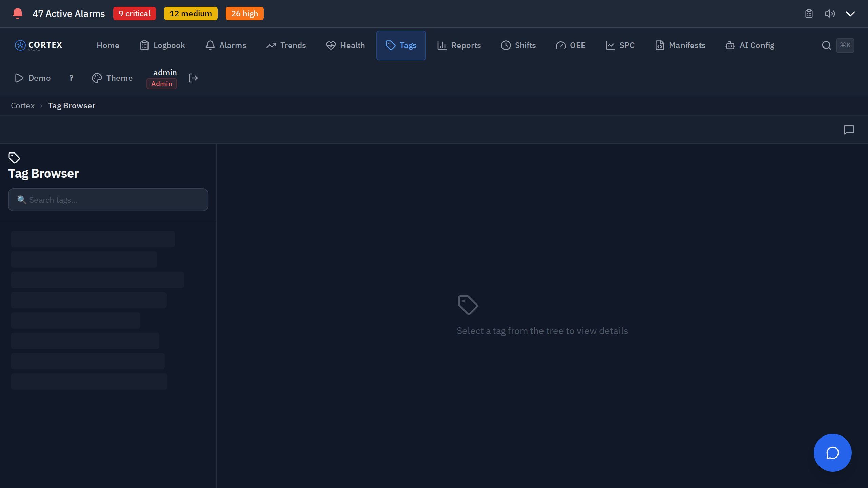Log out using the sign-out arrow
This screenshot has height=488, width=868.
(193, 78)
